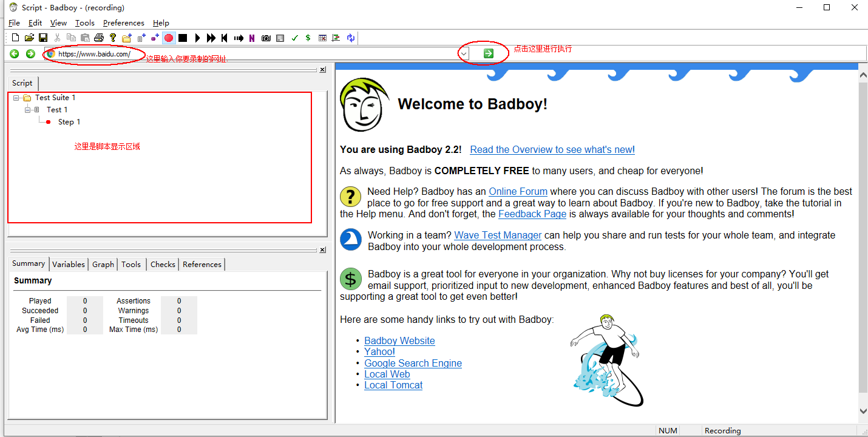Open the Yahoo! link
The height and width of the screenshot is (437, 868).
pos(379,351)
